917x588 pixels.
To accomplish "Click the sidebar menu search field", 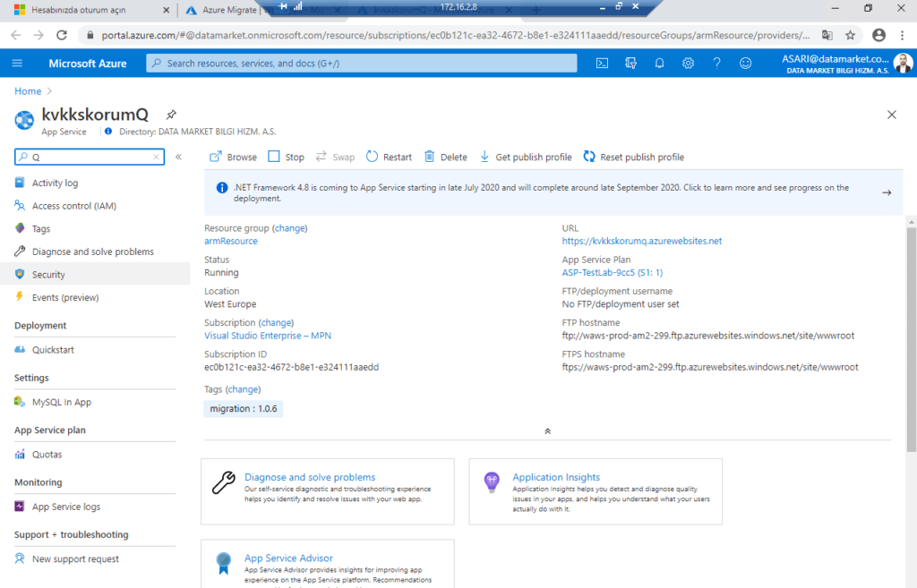I will point(90,157).
